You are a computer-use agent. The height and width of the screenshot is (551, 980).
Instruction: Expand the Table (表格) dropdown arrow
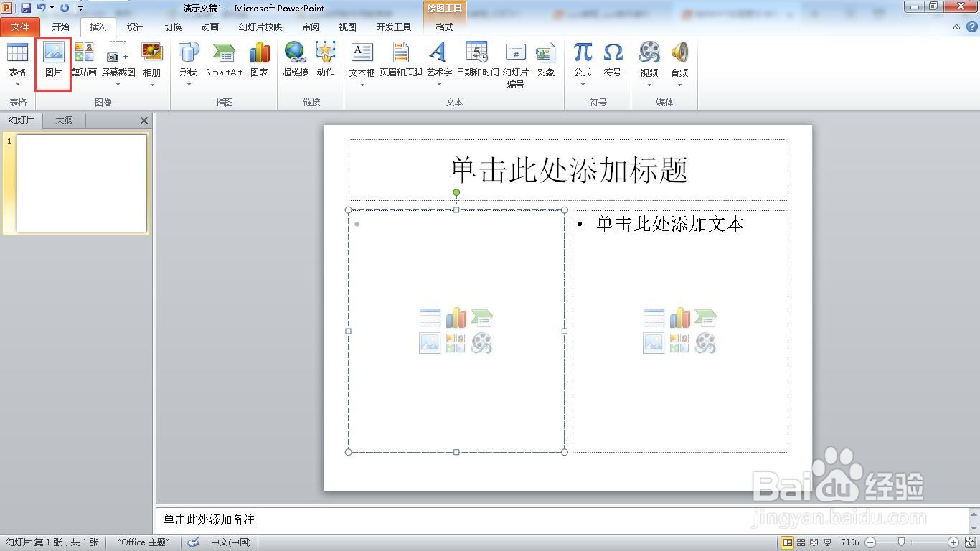click(x=17, y=85)
